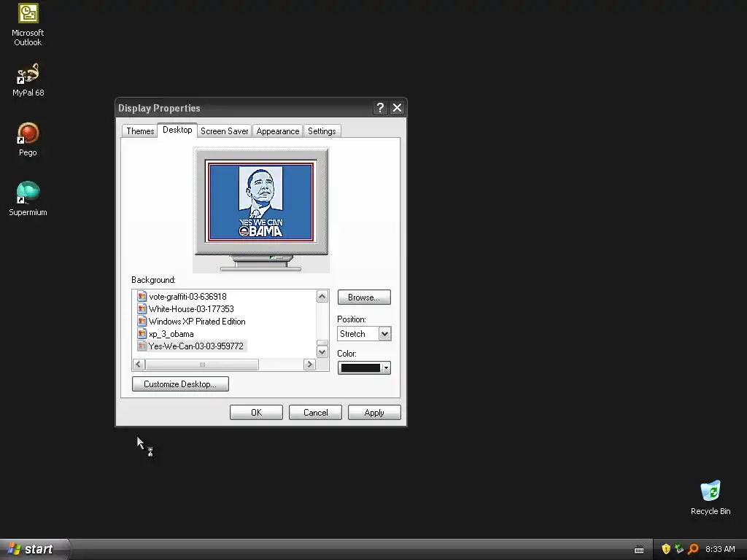Click the network connection tray icon

pos(679,549)
